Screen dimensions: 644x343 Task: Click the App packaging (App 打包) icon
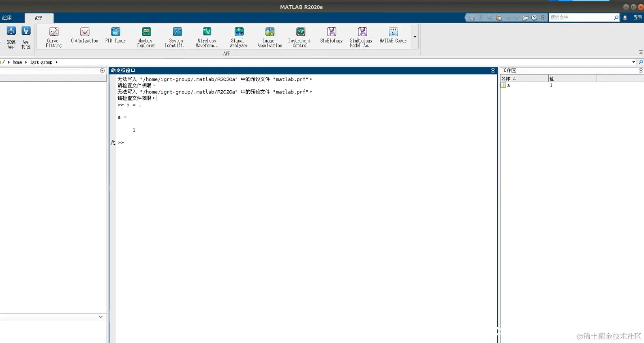pos(26,37)
